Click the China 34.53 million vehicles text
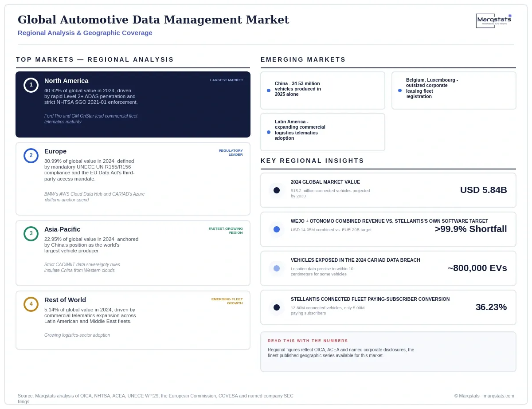The height and width of the screenshot is (409, 532). [x=298, y=89]
